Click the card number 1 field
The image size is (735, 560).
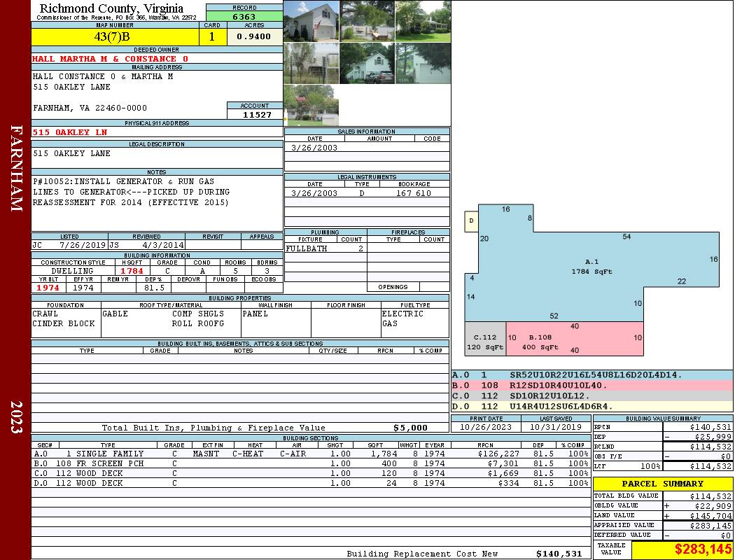click(x=212, y=36)
